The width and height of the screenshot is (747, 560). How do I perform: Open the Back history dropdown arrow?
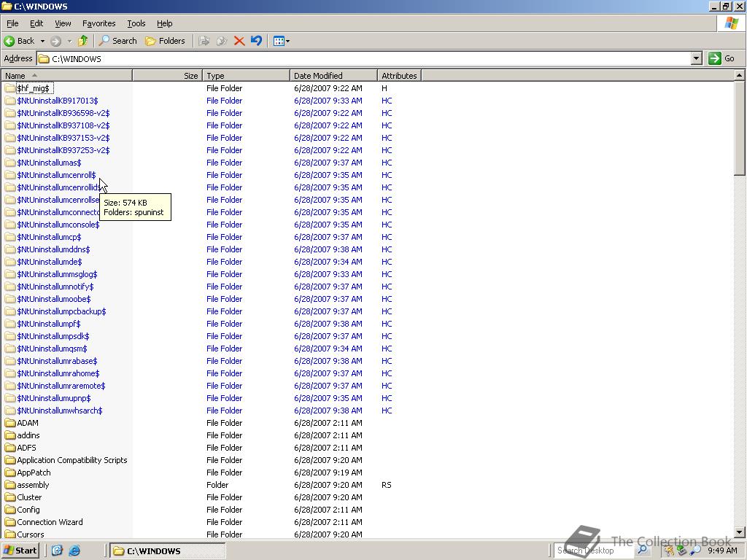42,41
